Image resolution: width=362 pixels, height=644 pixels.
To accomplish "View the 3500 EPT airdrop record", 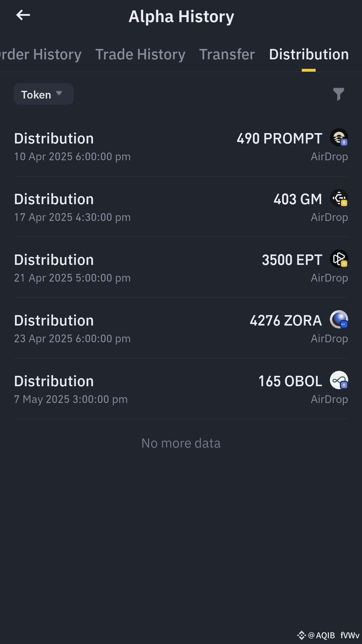I will coord(181,268).
